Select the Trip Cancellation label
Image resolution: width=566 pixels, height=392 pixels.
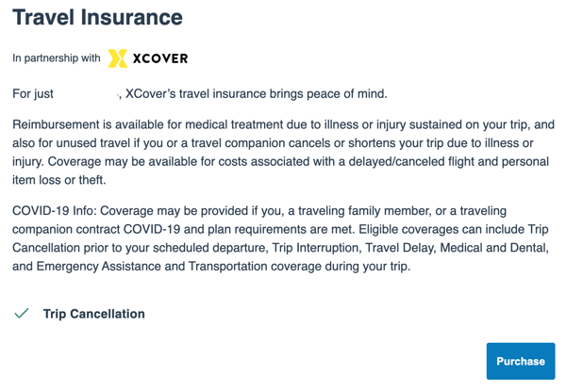click(x=93, y=314)
